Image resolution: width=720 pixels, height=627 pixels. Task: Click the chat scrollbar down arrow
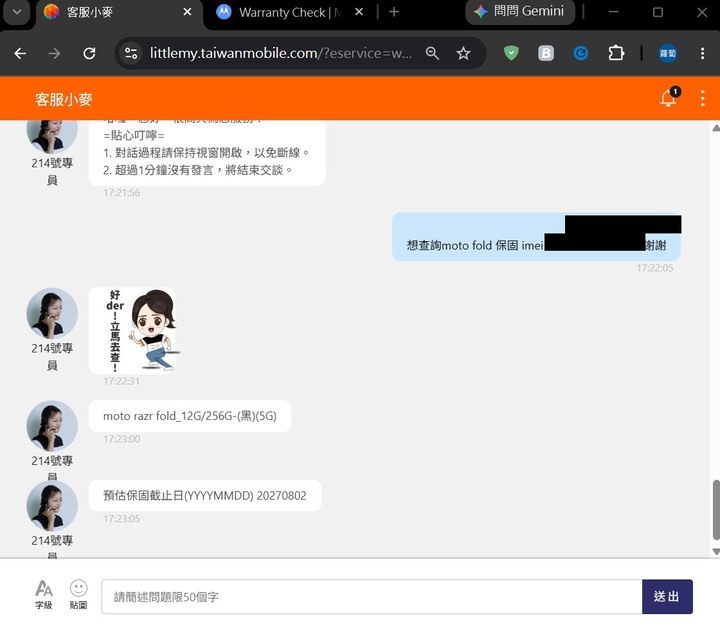pyautogui.click(x=715, y=551)
